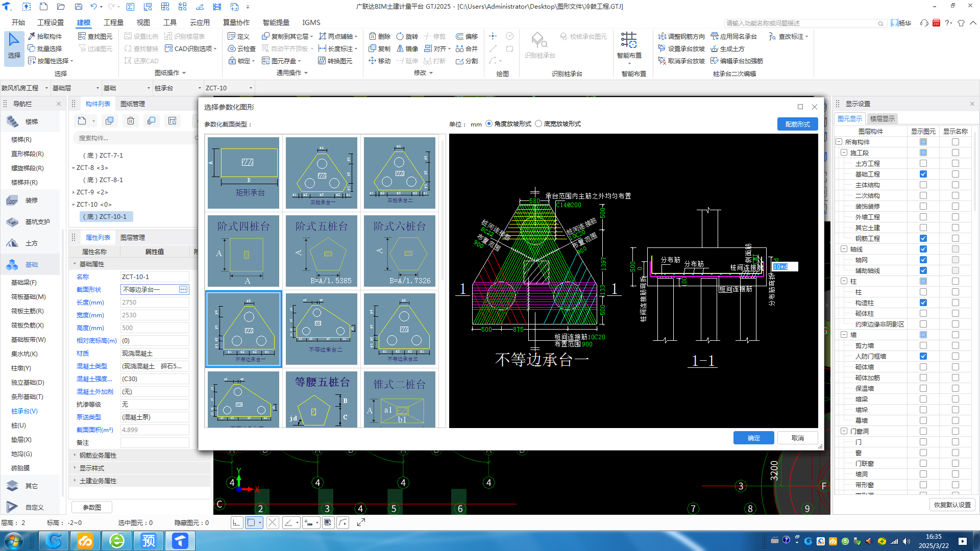Toggle 显示图元 checkbox for 辅助轴线
This screenshot has width=980, height=551.
[923, 271]
